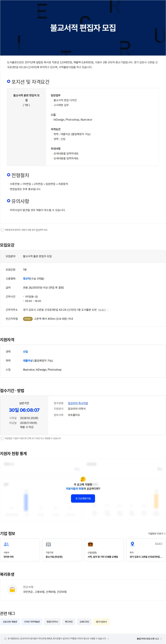Select the 경기>김포시 tag
Viewport: 166px width, 644px height.
tap(101, 622)
